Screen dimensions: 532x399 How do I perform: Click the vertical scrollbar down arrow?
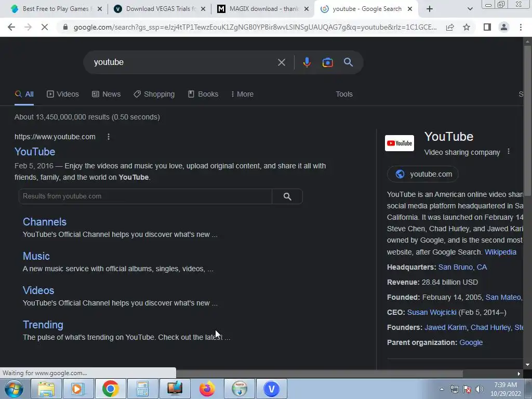tap(527, 365)
